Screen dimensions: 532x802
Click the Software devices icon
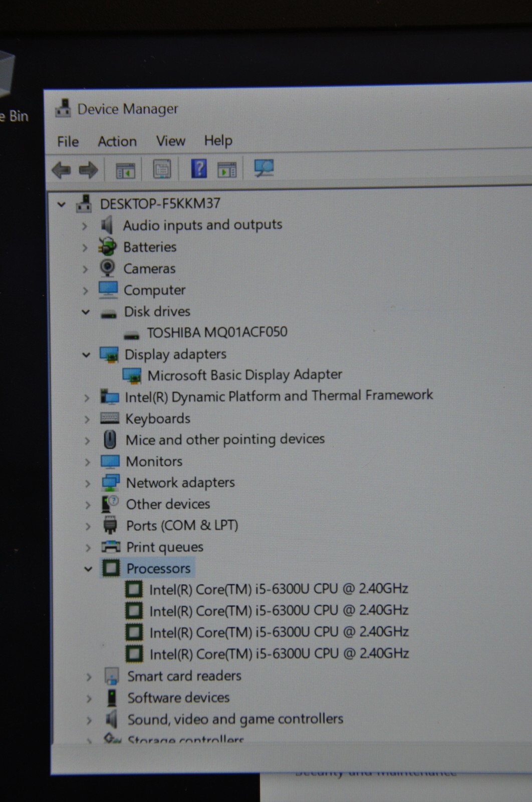[x=112, y=698]
